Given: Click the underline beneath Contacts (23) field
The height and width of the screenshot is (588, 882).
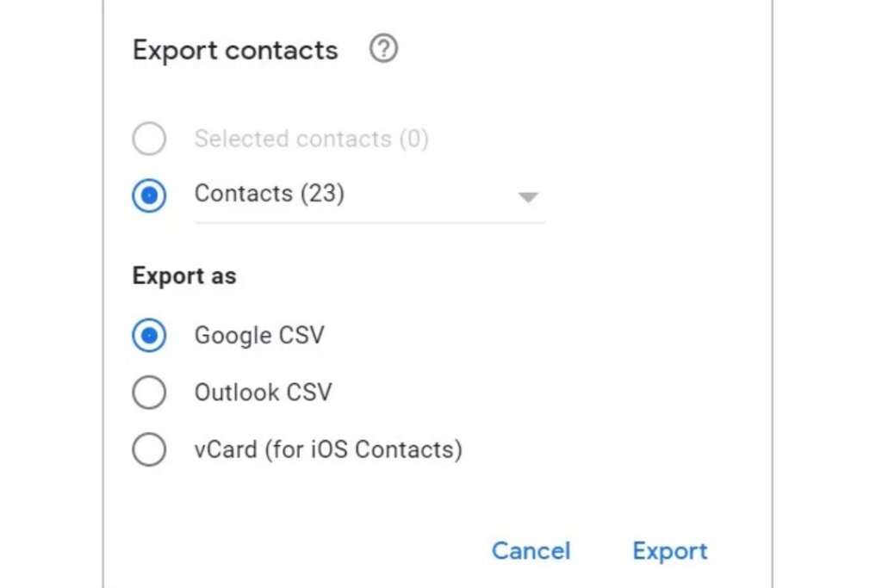Looking at the screenshot, I should 370,223.
